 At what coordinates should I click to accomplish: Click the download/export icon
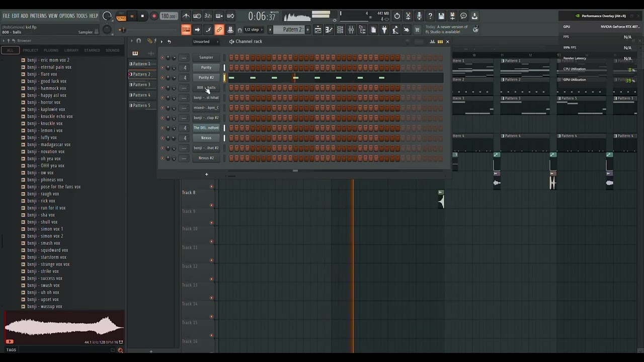pos(474,16)
